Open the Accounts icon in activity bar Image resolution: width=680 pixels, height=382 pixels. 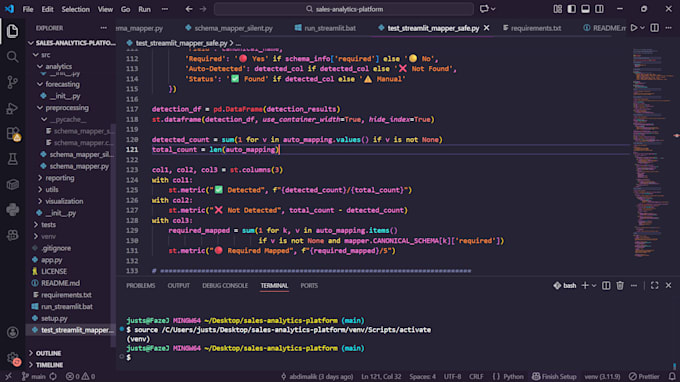click(12, 333)
